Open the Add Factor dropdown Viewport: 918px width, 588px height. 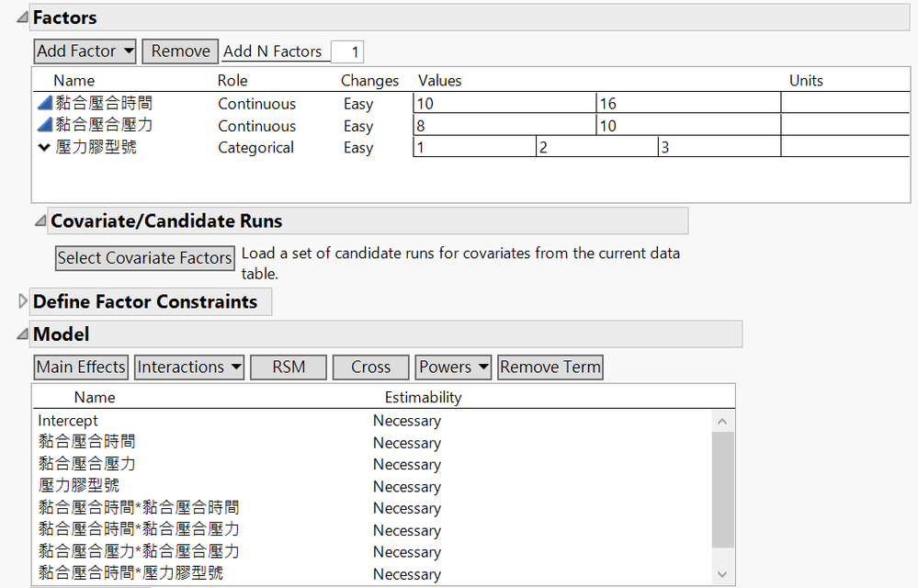(x=85, y=51)
